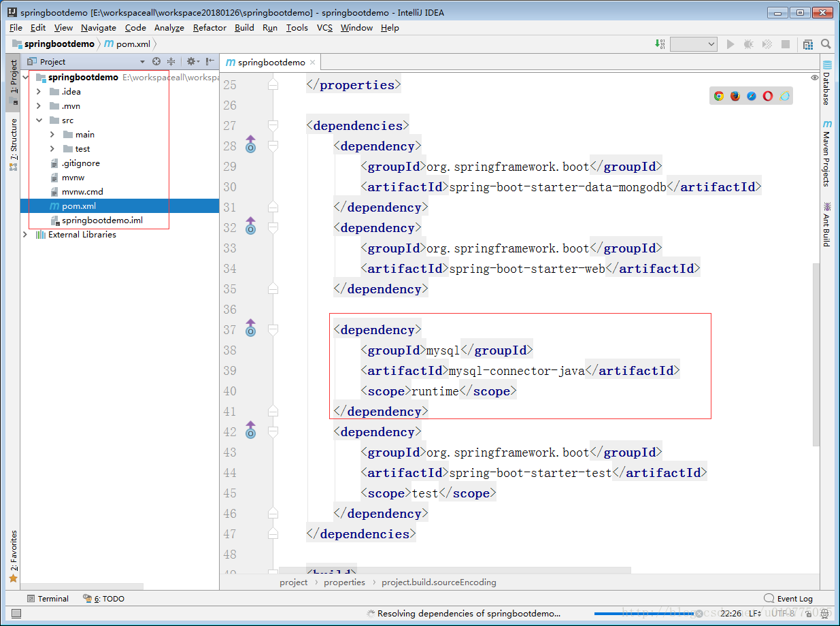
Task: Open the Terminal tool window
Action: [x=48, y=599]
